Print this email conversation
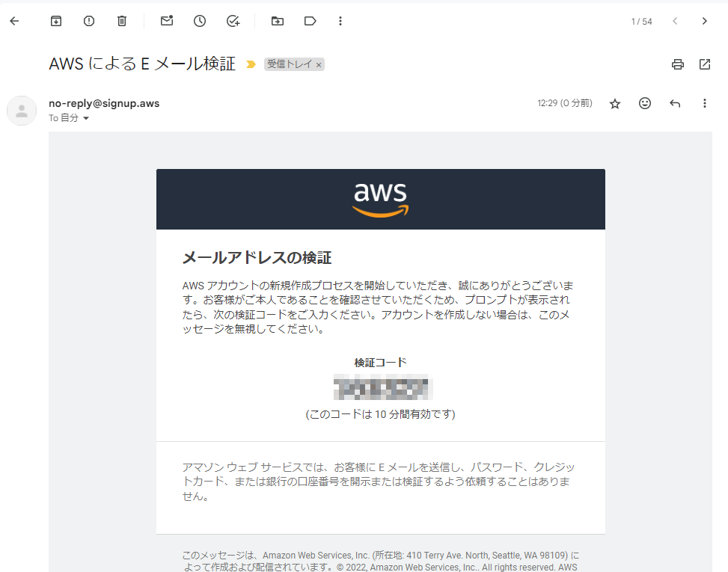The image size is (728, 572). 678,64
